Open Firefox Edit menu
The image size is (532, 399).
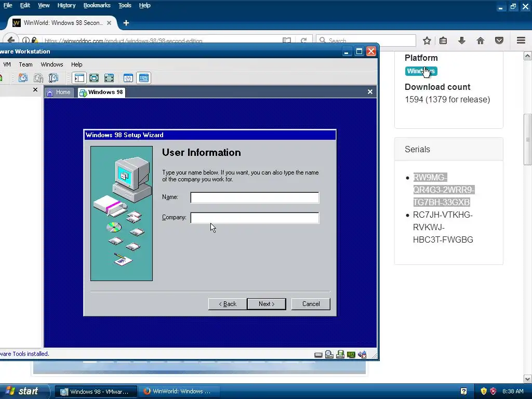(x=25, y=5)
